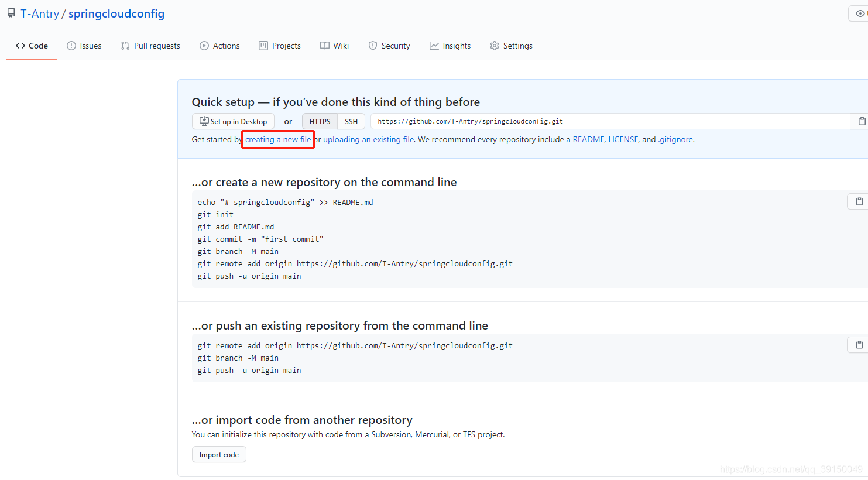Click the creating a new file link
Image resolution: width=868 pixels, height=480 pixels.
point(278,139)
